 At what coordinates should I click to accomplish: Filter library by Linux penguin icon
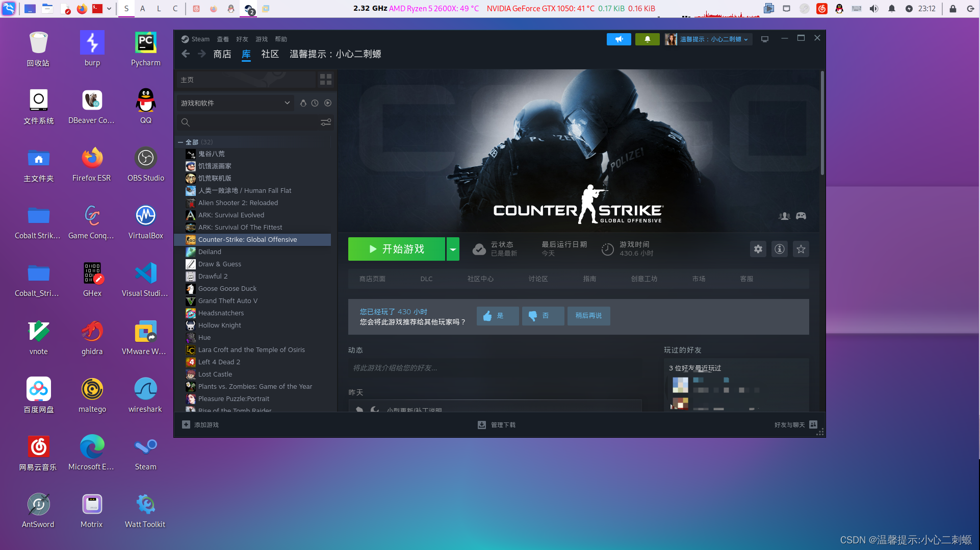click(x=303, y=103)
